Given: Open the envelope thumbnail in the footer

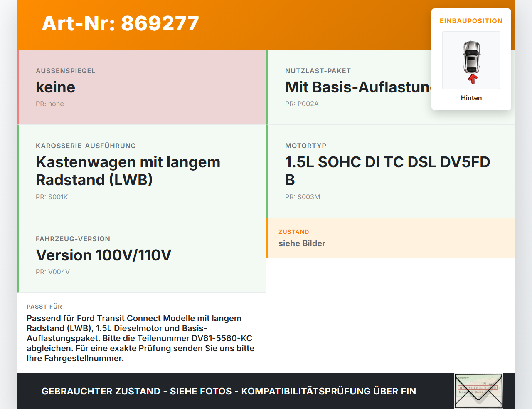Looking at the screenshot, I should click(478, 391).
